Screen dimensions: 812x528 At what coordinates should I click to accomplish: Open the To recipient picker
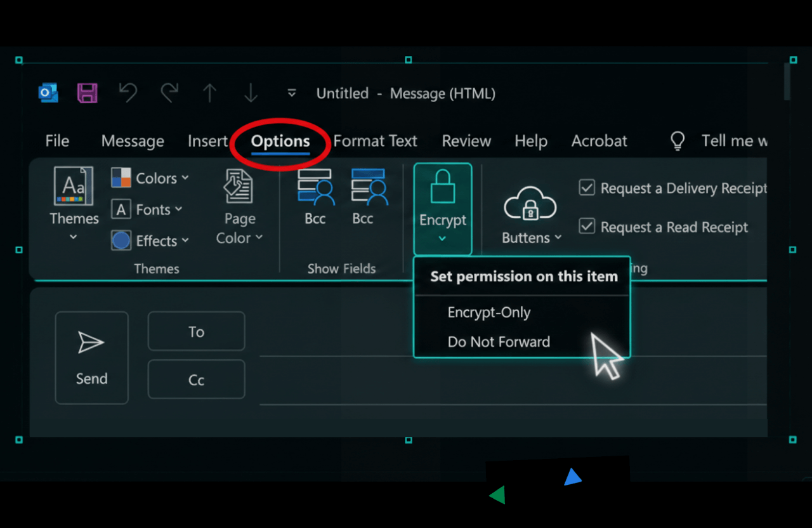[x=196, y=331]
